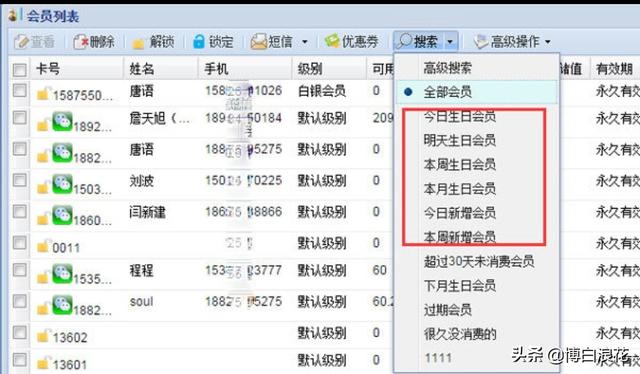The height and width of the screenshot is (374, 640).
Task: Click the WeChat icon in 刘波 row
Action: point(62,184)
